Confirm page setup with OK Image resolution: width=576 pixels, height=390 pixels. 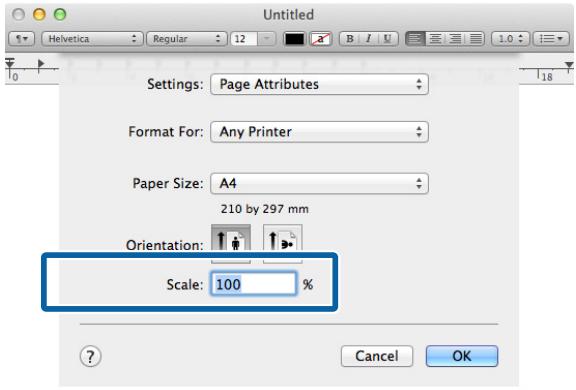point(462,356)
